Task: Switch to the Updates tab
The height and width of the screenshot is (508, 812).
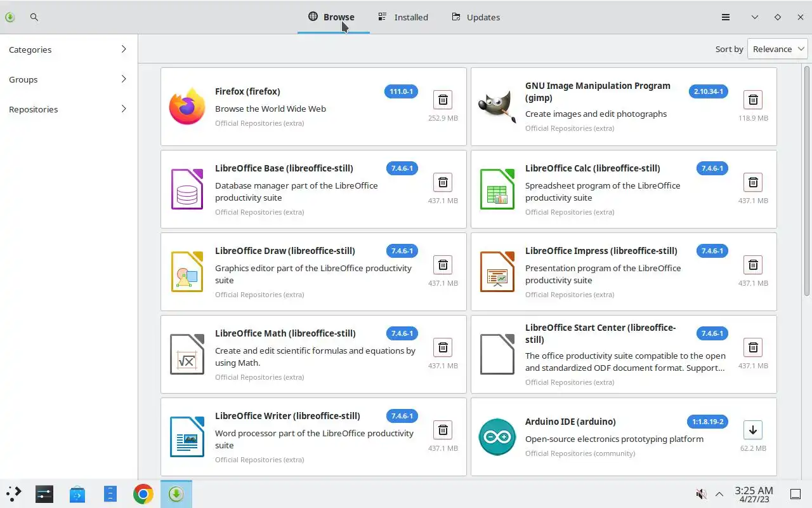Action: pos(476,17)
